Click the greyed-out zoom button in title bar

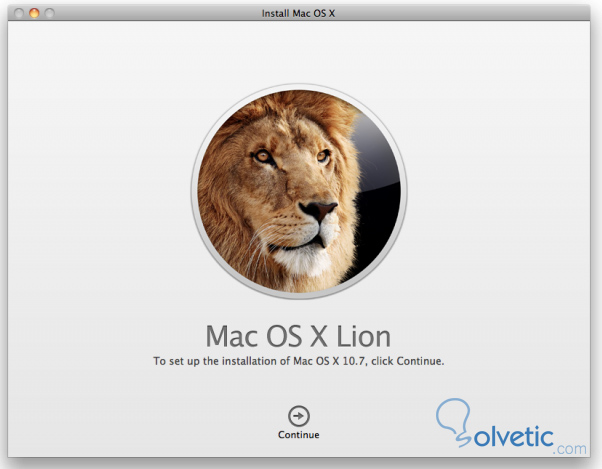(50, 13)
